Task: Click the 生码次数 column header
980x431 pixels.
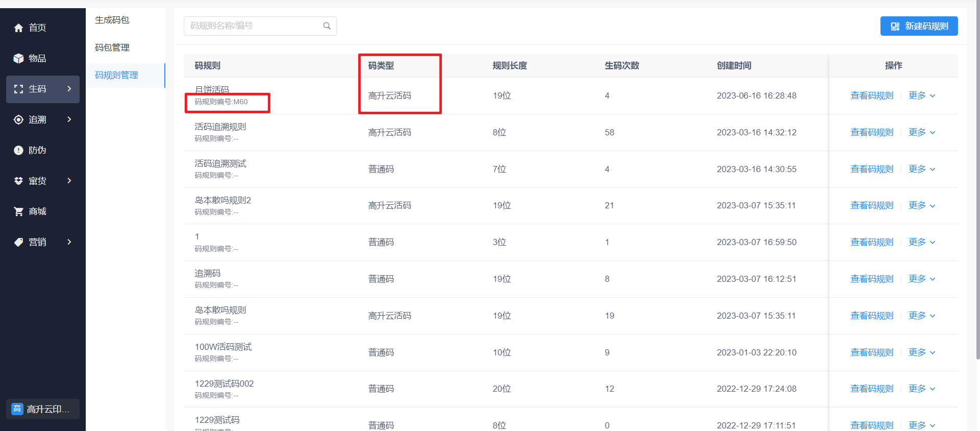Action: point(622,65)
